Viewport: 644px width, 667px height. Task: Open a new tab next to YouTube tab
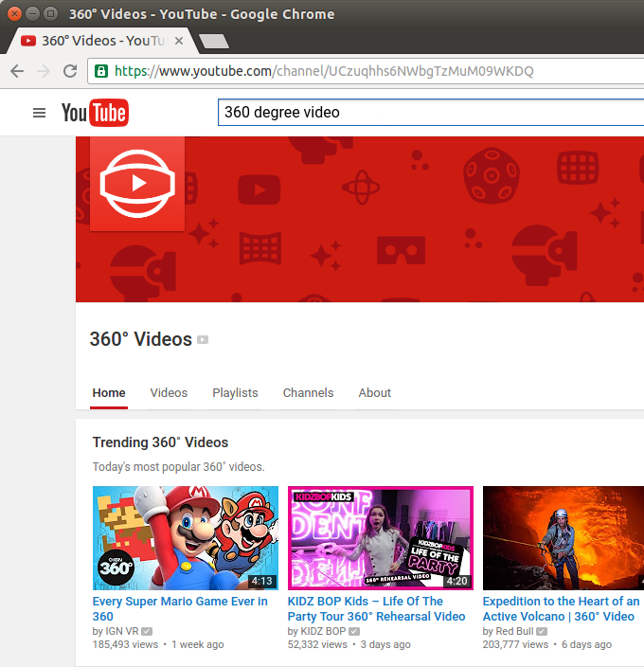tap(214, 42)
